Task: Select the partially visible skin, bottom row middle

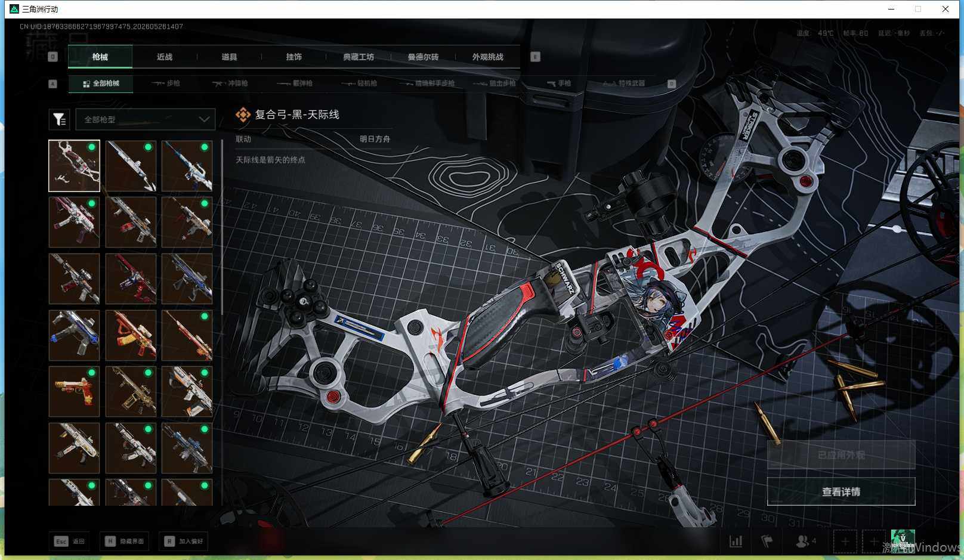Action: point(131,493)
